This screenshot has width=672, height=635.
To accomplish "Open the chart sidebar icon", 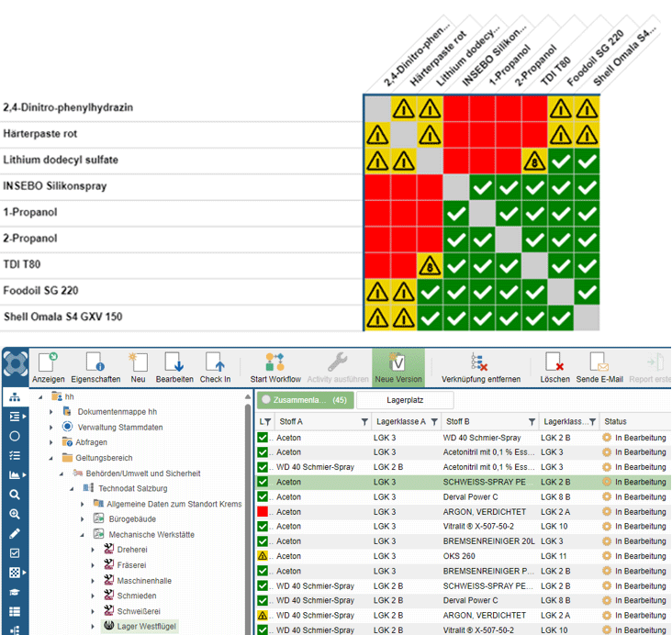I will (x=15, y=474).
